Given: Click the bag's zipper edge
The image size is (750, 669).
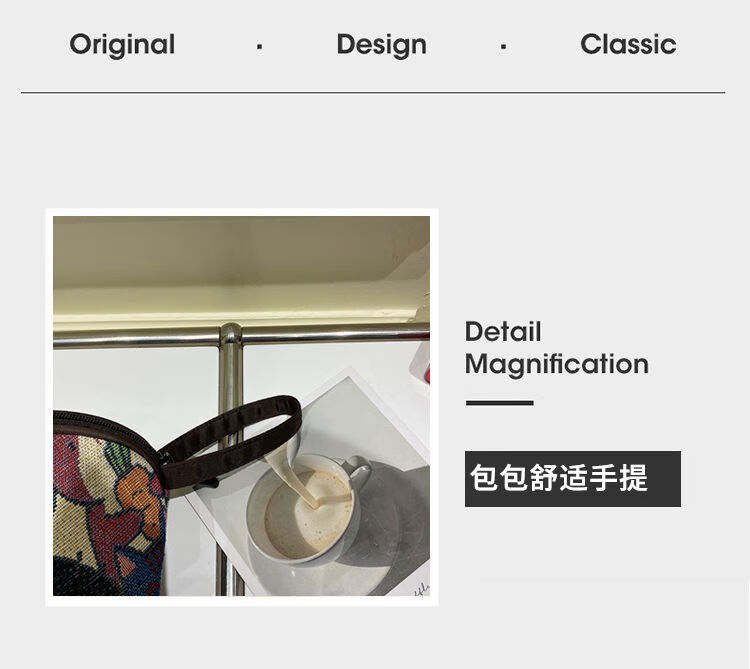Looking at the screenshot, I should coord(108,428).
